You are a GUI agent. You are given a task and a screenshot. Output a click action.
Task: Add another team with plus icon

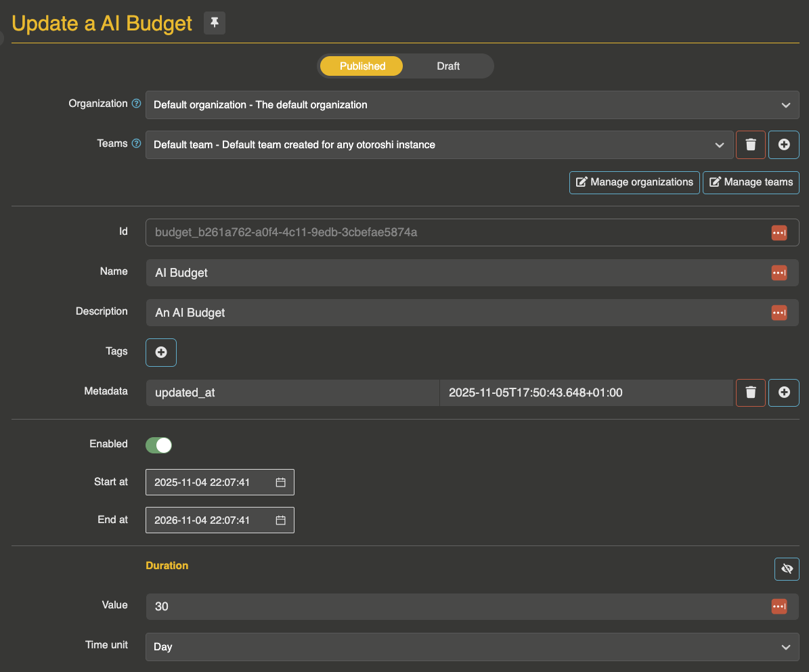point(784,145)
